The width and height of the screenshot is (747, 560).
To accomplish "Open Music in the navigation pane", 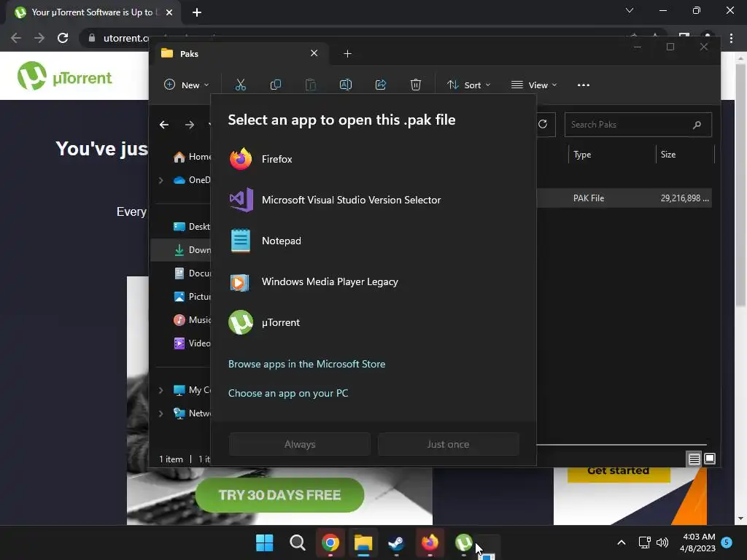I will tap(192, 320).
